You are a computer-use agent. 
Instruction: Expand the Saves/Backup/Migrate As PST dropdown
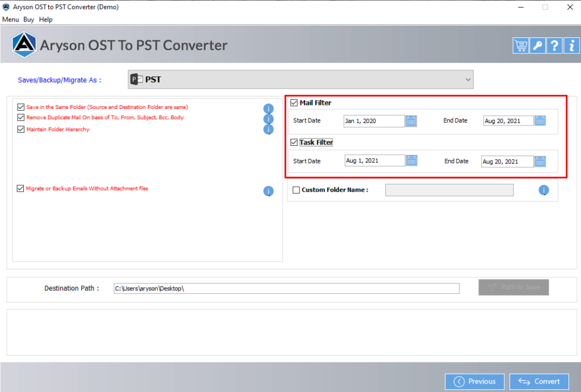click(x=301, y=79)
